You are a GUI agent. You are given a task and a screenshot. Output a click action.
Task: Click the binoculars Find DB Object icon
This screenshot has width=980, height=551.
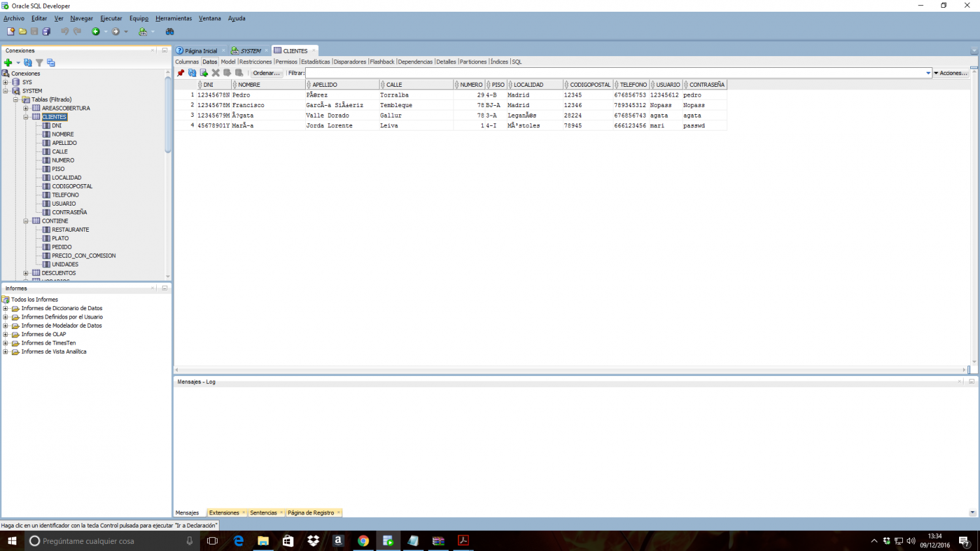click(170, 31)
